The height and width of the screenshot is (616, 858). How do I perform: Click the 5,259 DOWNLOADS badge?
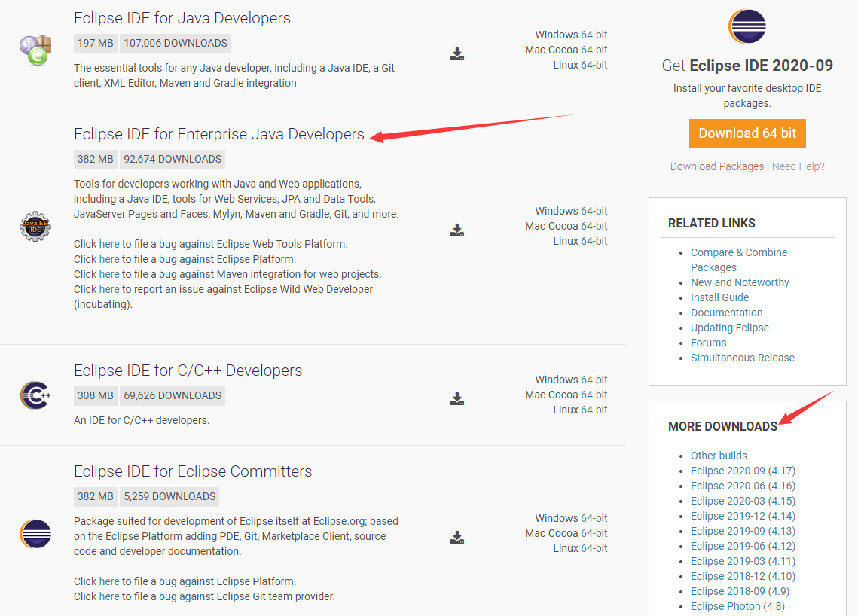point(169,496)
